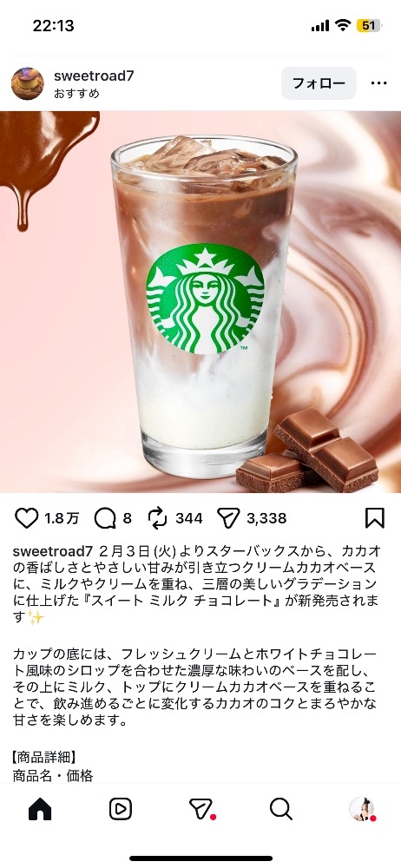Share the post with the paper plane icon
This screenshot has width=401, height=868.
(228, 519)
